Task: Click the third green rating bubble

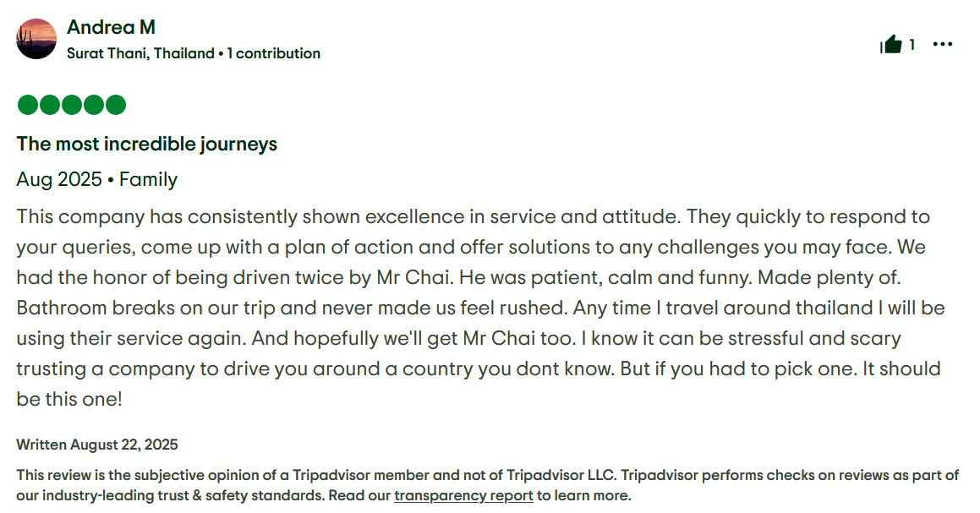Action: pyautogui.click(x=71, y=105)
